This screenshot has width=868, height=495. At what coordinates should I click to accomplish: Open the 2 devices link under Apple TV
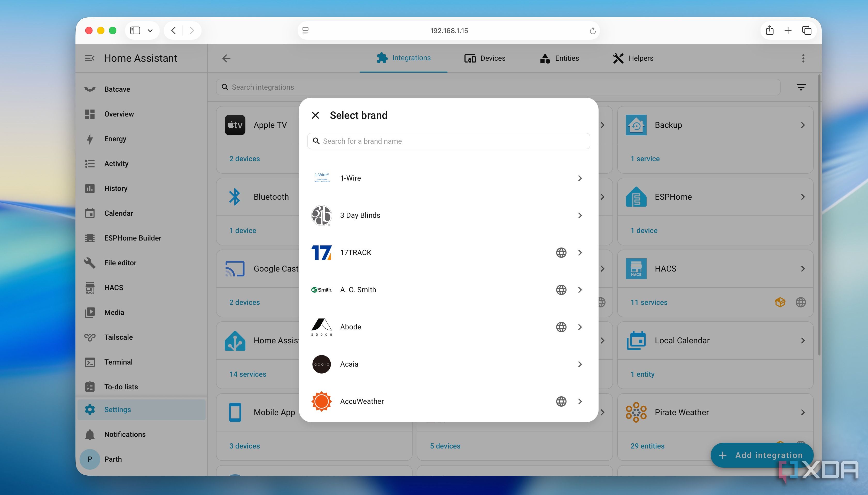coord(244,159)
